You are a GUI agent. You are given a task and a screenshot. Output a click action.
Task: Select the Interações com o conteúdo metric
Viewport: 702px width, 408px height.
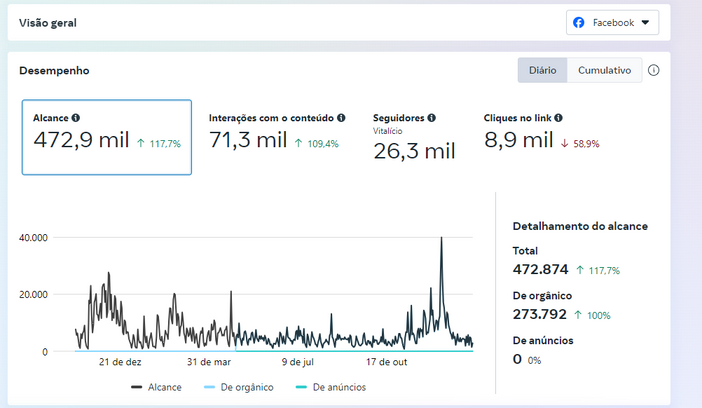click(x=277, y=134)
